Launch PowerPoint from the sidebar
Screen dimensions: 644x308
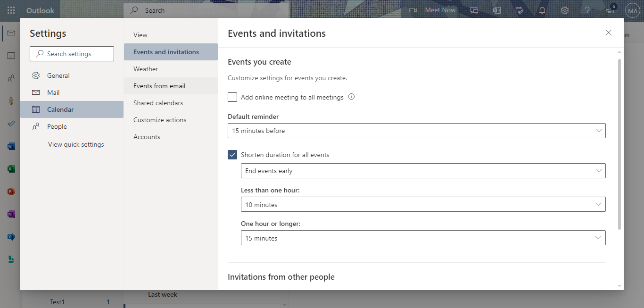11,191
